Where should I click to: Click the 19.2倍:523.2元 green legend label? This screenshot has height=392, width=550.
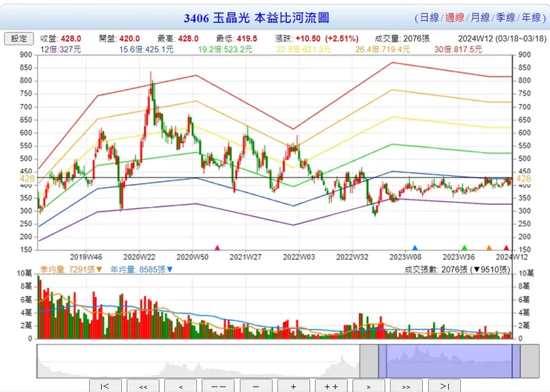tap(225, 50)
